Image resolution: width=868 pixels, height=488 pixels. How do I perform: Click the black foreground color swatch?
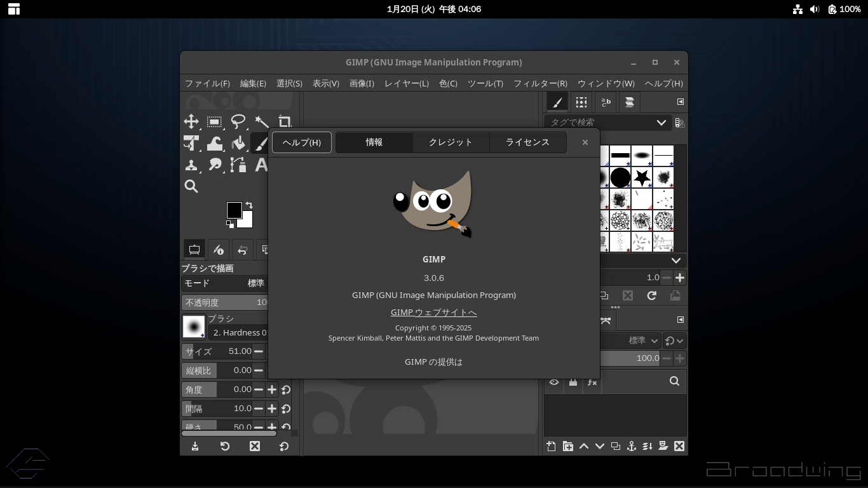(233, 210)
